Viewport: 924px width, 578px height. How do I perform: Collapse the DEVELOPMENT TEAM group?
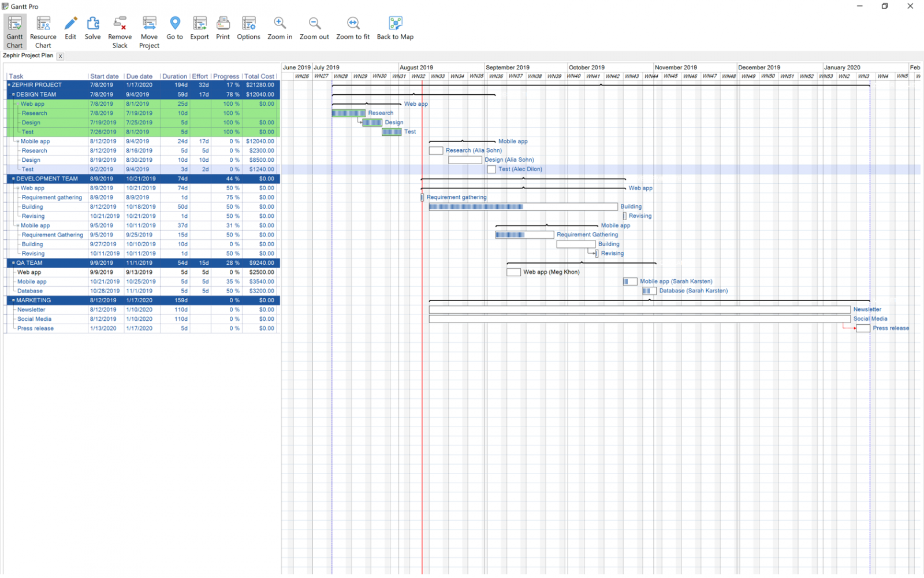[13, 179]
